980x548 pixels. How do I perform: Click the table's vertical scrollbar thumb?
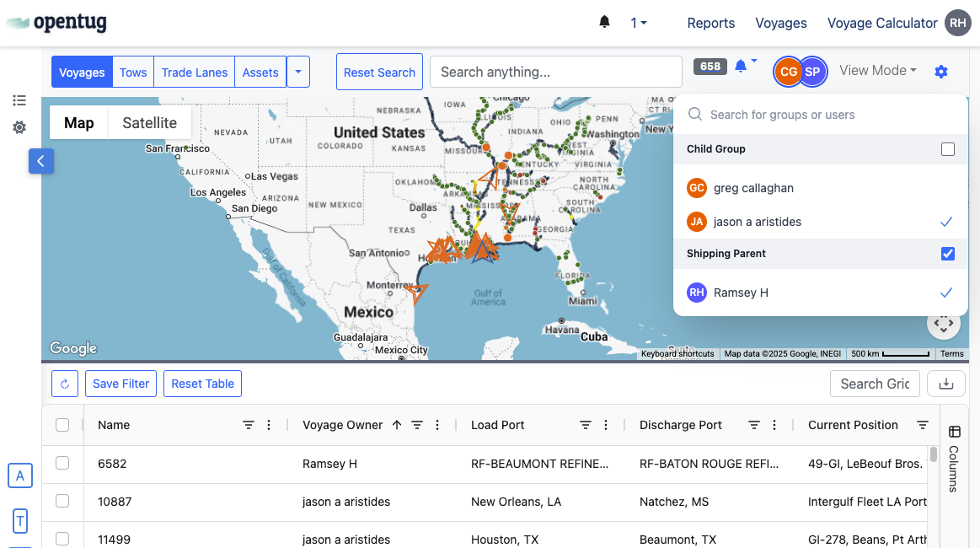point(933,455)
